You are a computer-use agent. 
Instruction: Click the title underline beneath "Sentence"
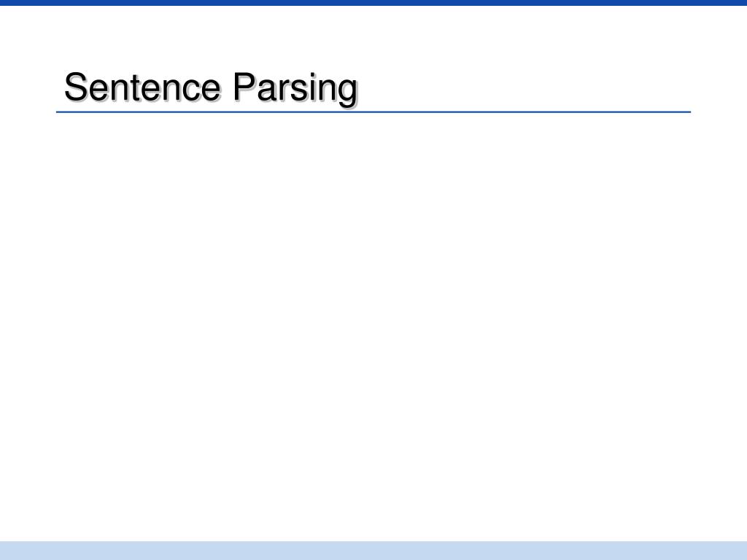point(142,112)
